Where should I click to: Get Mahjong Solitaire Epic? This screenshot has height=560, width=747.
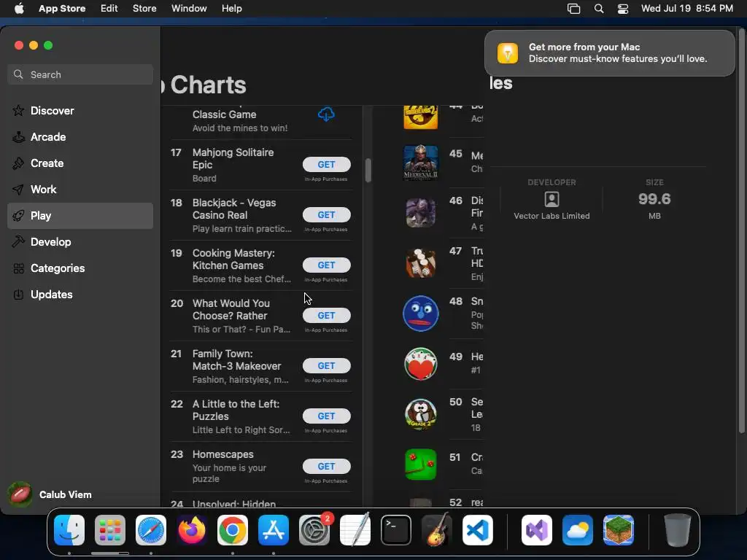point(326,164)
